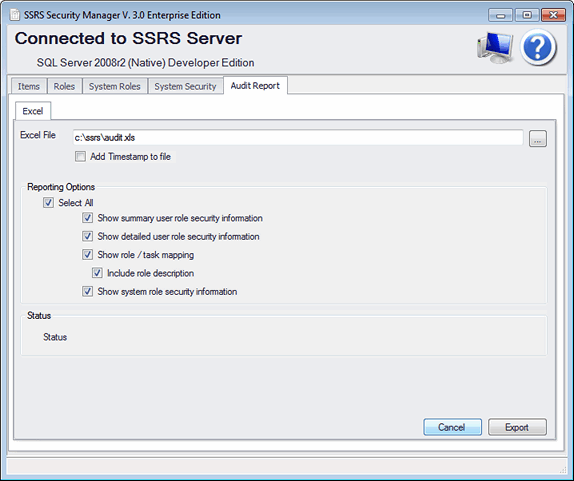This screenshot has height=481, width=574.
Task: Click the 'Connected to SSRS Server' heading
Action: [128, 38]
